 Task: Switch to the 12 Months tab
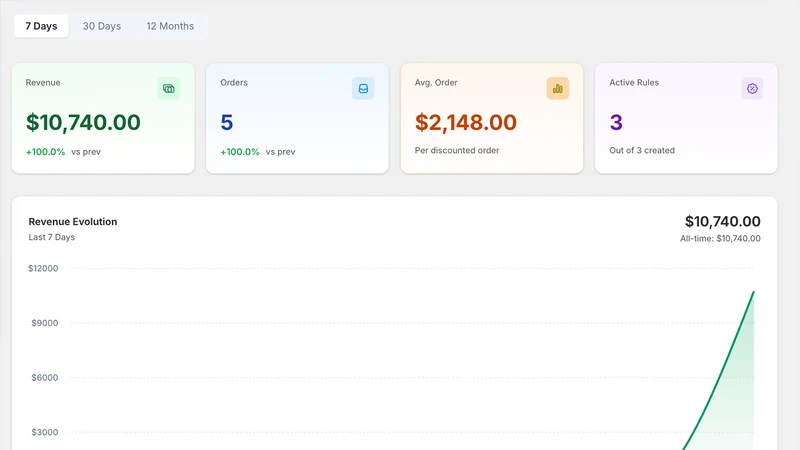coord(170,26)
